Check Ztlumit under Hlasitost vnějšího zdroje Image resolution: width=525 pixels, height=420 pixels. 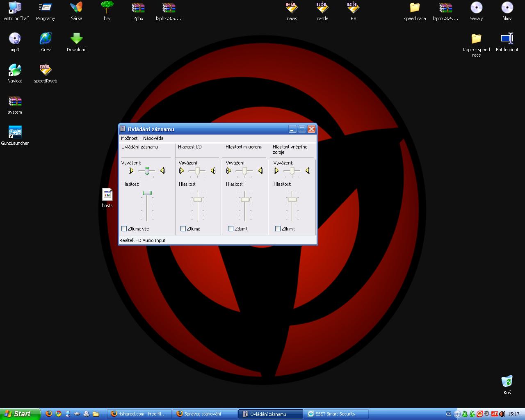(278, 228)
